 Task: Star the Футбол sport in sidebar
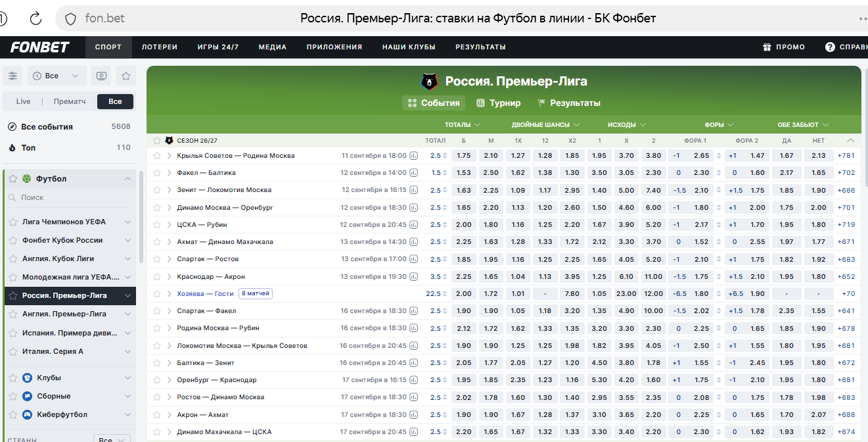[x=12, y=178]
